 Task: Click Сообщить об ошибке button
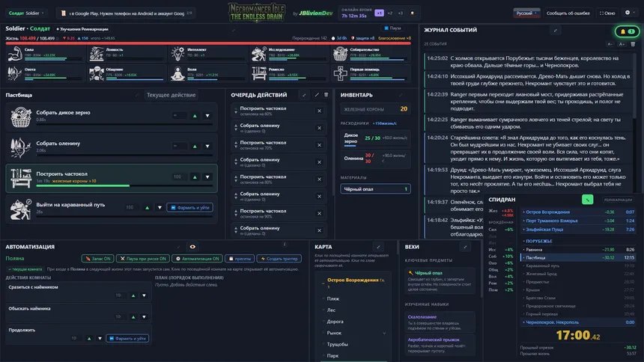tap(568, 13)
